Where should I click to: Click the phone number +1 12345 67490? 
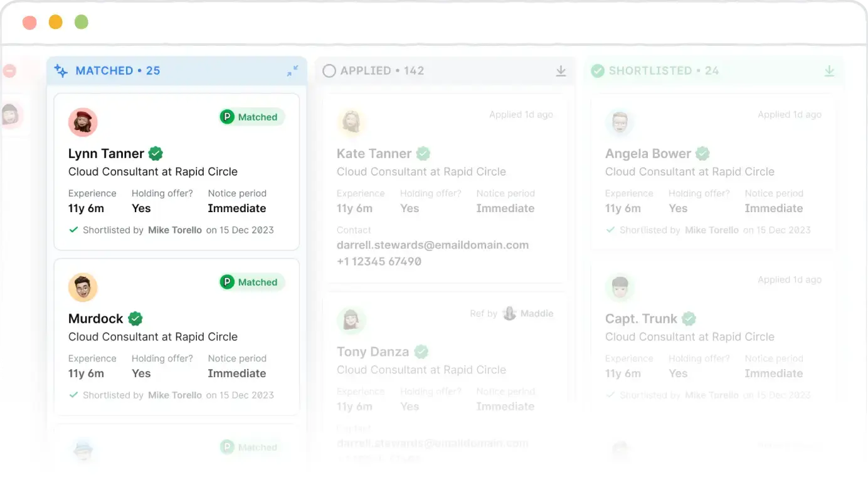click(x=379, y=261)
